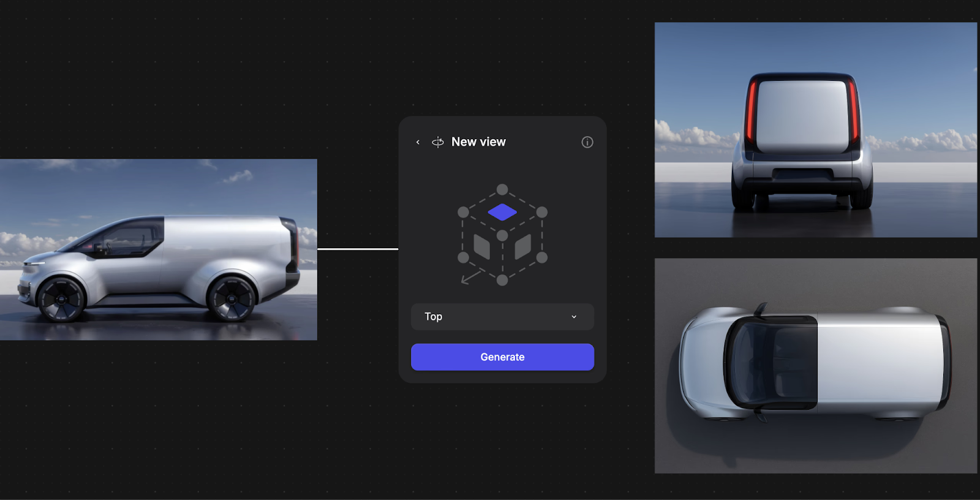Click the New view panel title
Screen dimensions: 980x500
(478, 142)
